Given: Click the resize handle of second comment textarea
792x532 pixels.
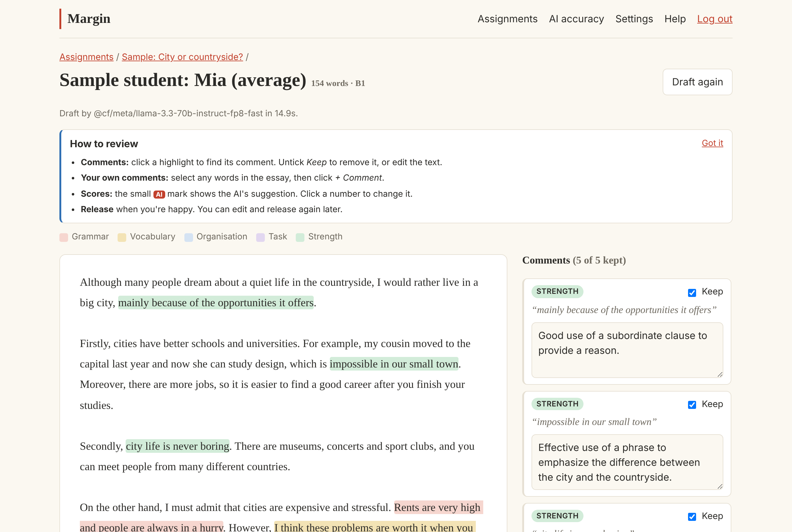Looking at the screenshot, I should pos(719,486).
